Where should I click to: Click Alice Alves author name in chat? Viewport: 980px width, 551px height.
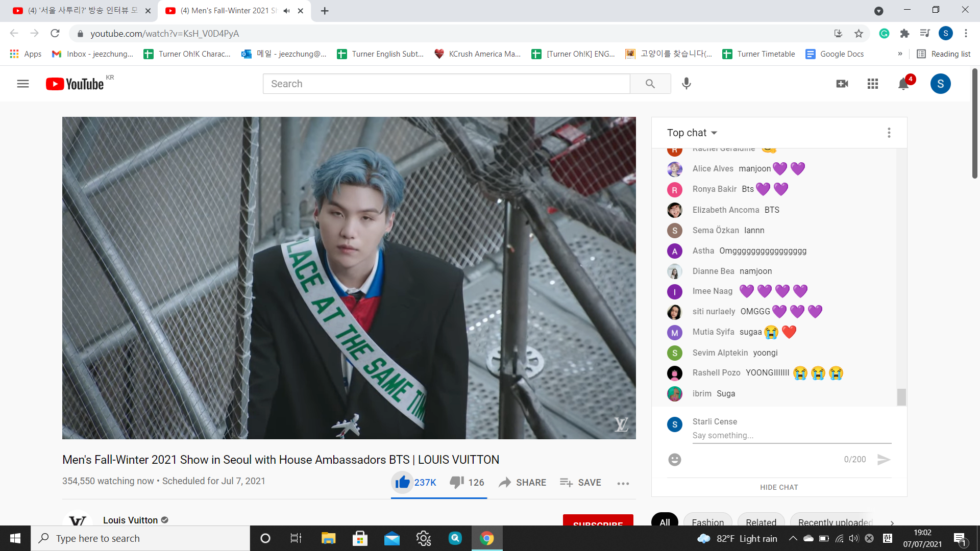(x=713, y=169)
